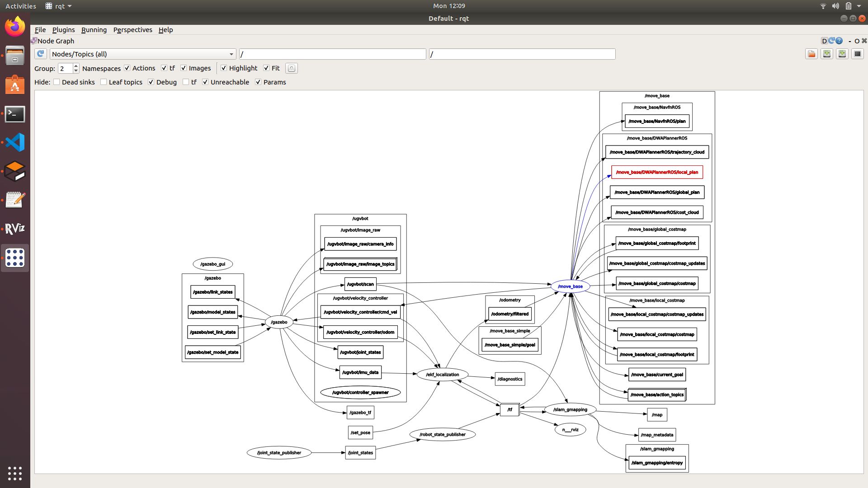This screenshot has width=868, height=488.
Task: Click the blue question mark help icon
Action: coord(840,41)
